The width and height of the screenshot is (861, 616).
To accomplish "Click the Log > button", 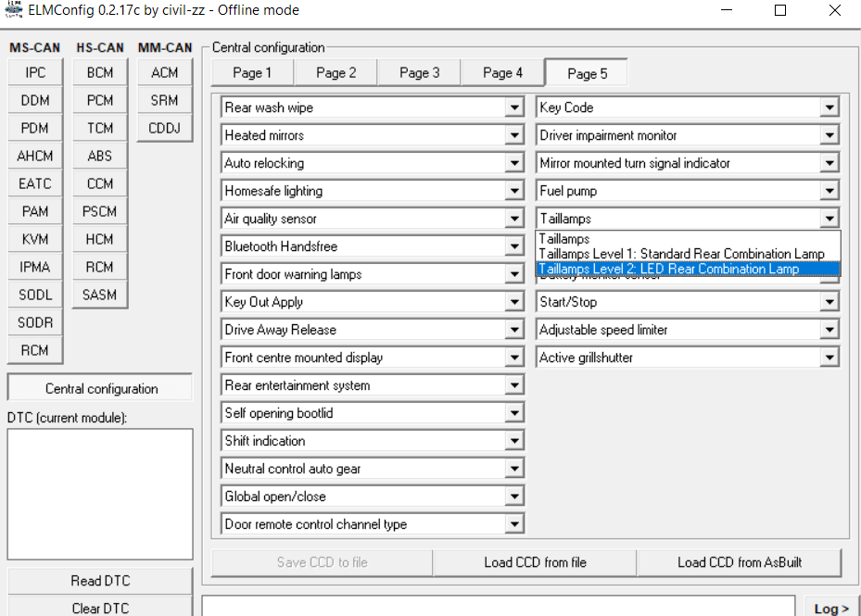I will (831, 608).
